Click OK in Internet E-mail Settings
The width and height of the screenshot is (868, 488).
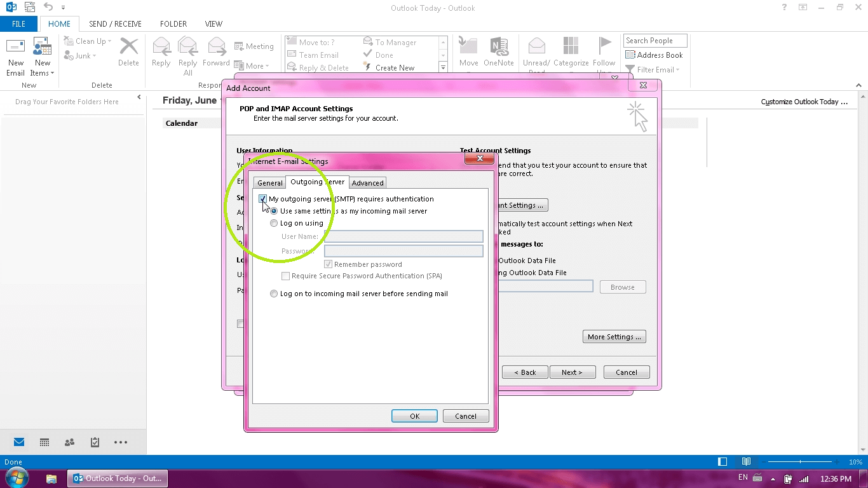pos(414,416)
